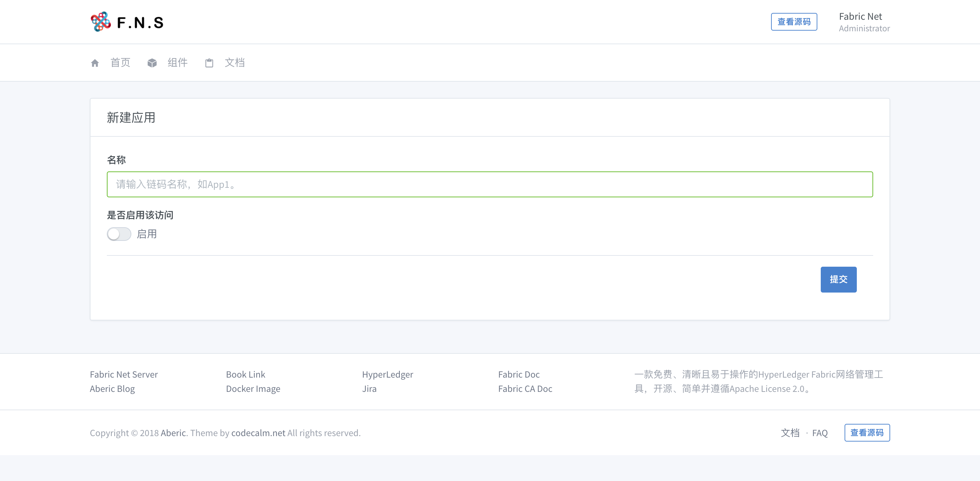Click the header 查看源码 button

(794, 22)
